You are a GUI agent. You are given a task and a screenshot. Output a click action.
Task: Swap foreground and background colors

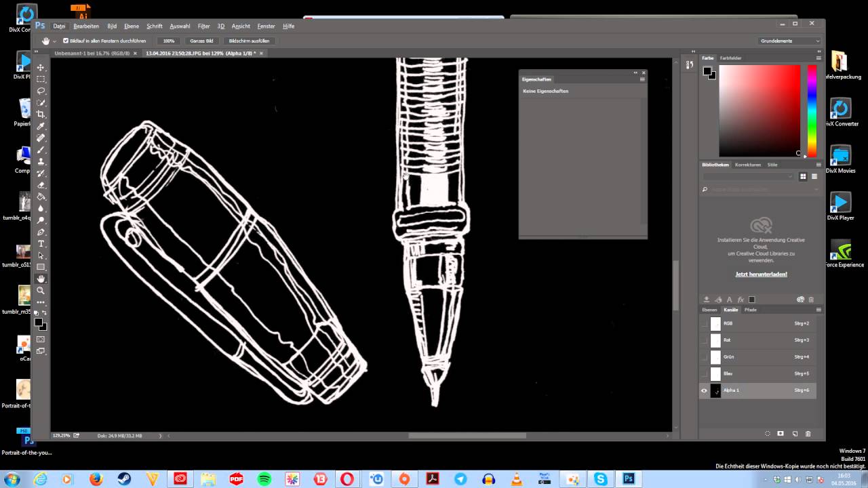45,313
